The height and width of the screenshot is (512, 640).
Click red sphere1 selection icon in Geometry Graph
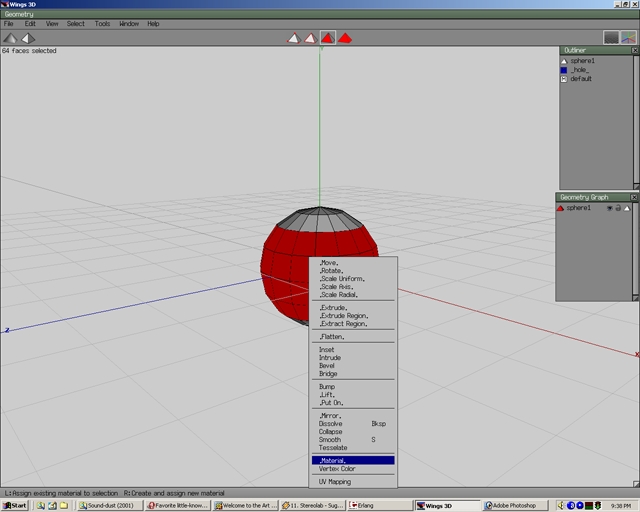coord(560,208)
